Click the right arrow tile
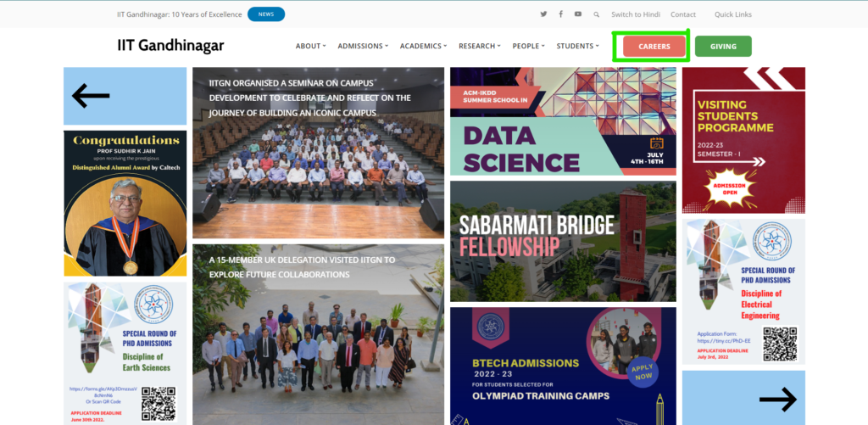This screenshot has height=425, width=868. (743, 399)
